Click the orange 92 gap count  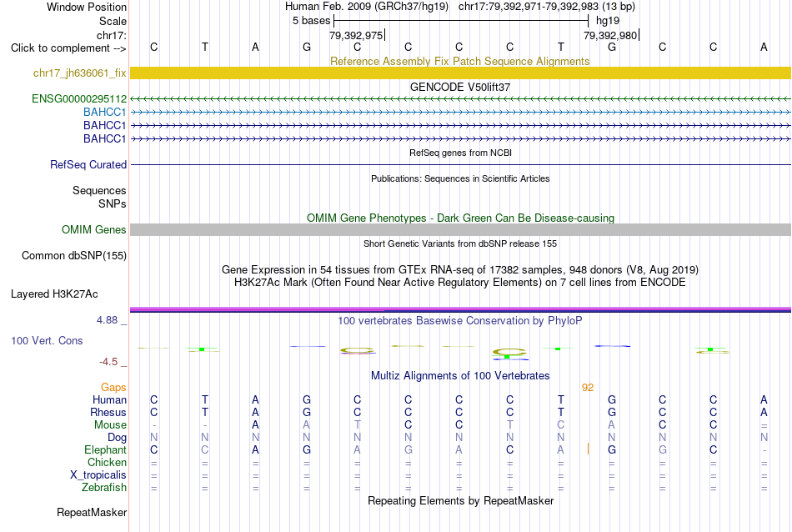click(x=588, y=388)
